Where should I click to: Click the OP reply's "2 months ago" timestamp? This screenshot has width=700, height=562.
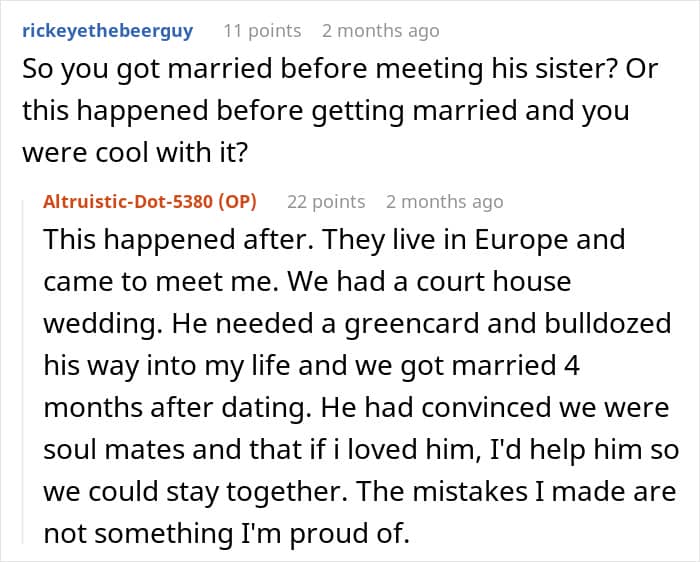(444, 201)
